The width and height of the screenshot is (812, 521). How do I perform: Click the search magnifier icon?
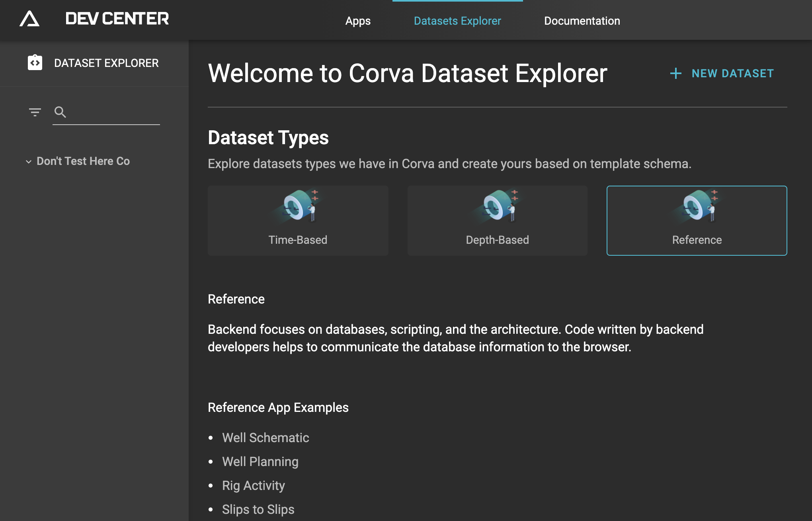[x=60, y=112]
